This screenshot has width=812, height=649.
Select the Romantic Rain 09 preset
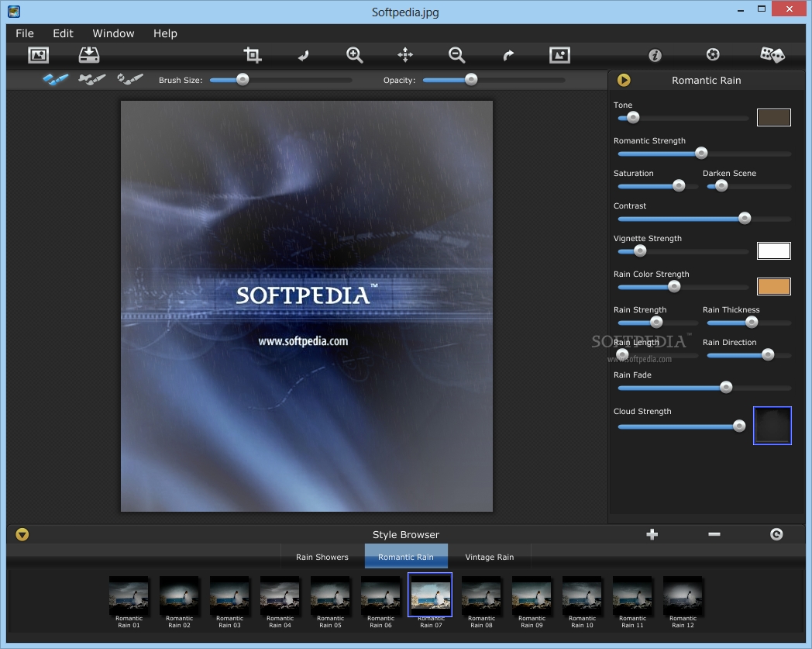[532, 601]
